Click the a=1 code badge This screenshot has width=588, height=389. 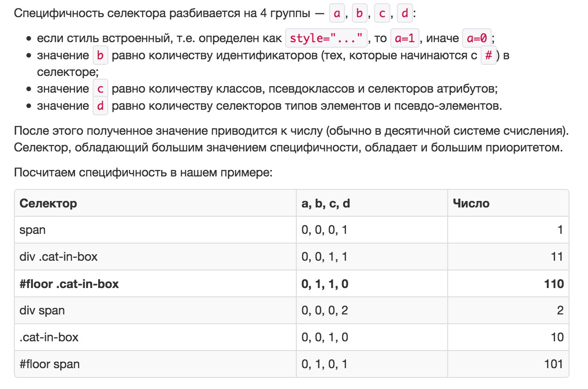pyautogui.click(x=405, y=38)
